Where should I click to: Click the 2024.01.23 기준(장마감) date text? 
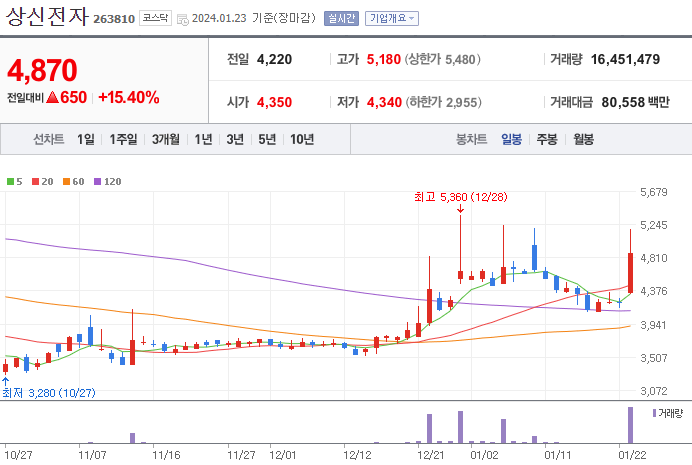tap(254, 18)
